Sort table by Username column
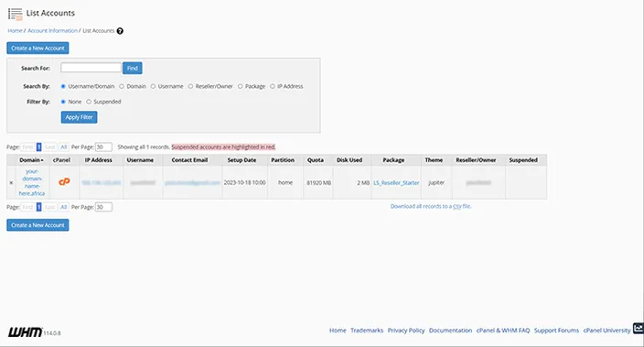Screen dimensions: 644x347 click(140, 160)
